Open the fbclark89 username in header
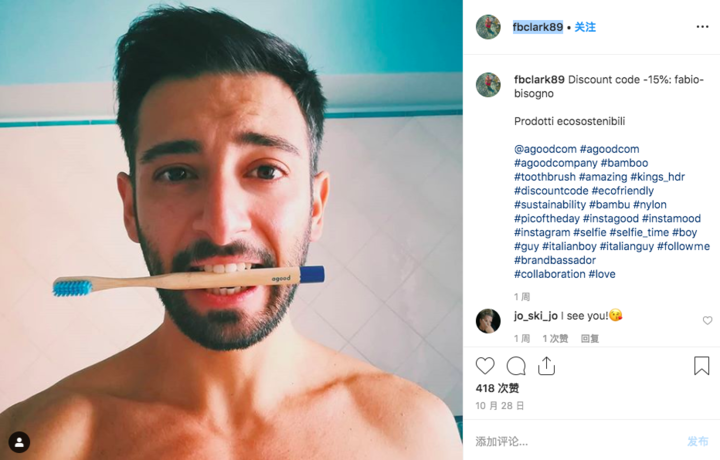Image resolution: width=720 pixels, height=460 pixels. [538, 27]
